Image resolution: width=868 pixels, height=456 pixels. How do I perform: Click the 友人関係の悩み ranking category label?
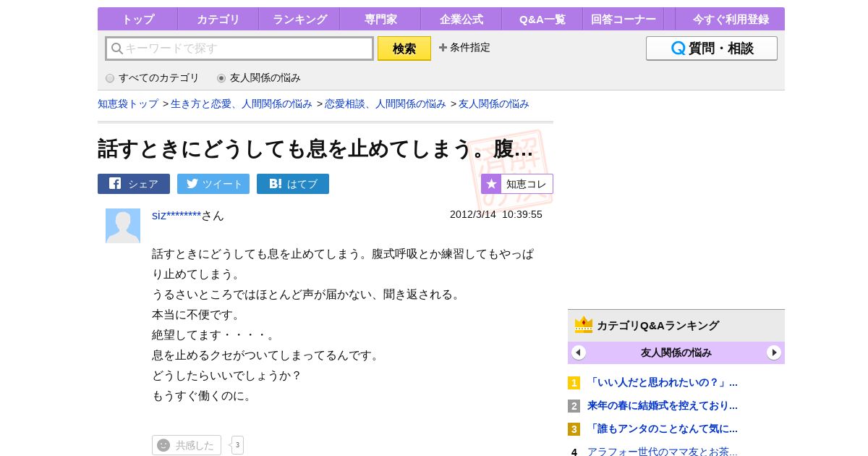tap(676, 353)
